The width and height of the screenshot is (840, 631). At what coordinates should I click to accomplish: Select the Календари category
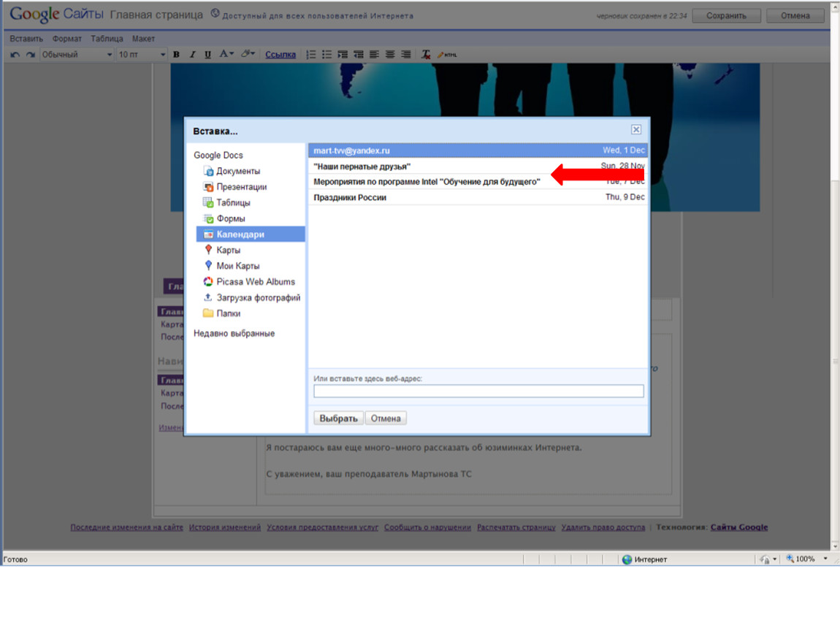pos(251,234)
